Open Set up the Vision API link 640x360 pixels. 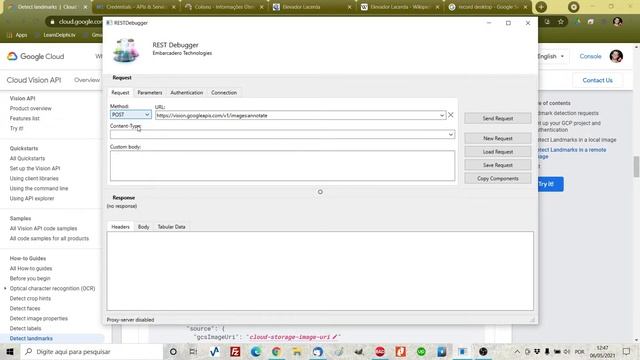pos(35,169)
